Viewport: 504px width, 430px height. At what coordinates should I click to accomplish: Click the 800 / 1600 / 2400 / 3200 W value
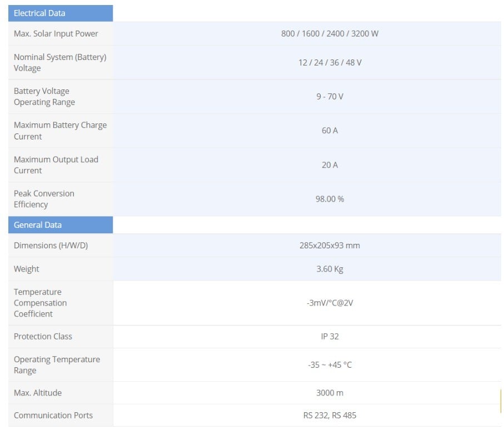pos(330,34)
